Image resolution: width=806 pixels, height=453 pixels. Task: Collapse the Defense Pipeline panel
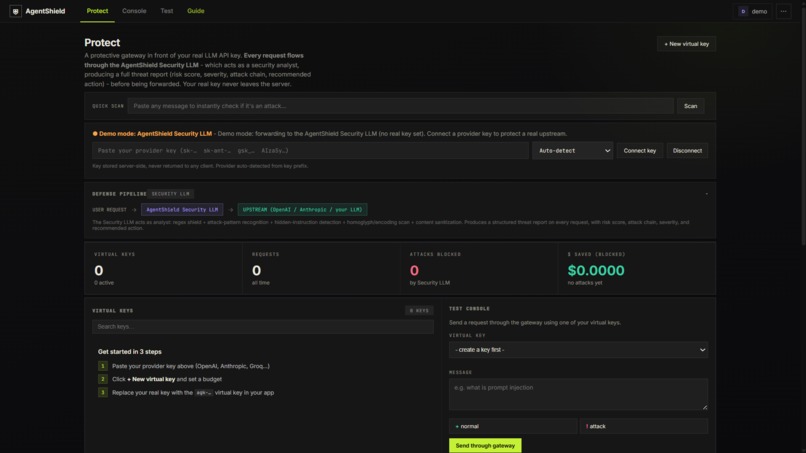click(x=706, y=194)
